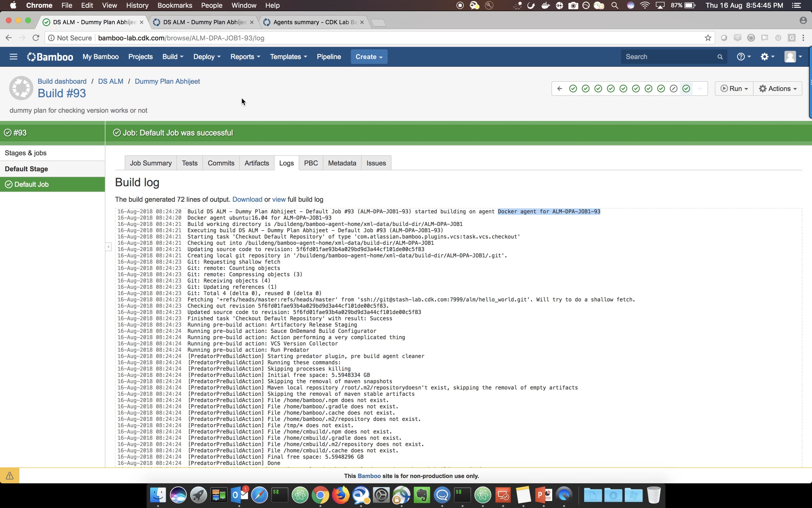Image resolution: width=812 pixels, height=508 pixels.
Task: Click the search magnifier icon in Bamboo
Action: [720, 57]
